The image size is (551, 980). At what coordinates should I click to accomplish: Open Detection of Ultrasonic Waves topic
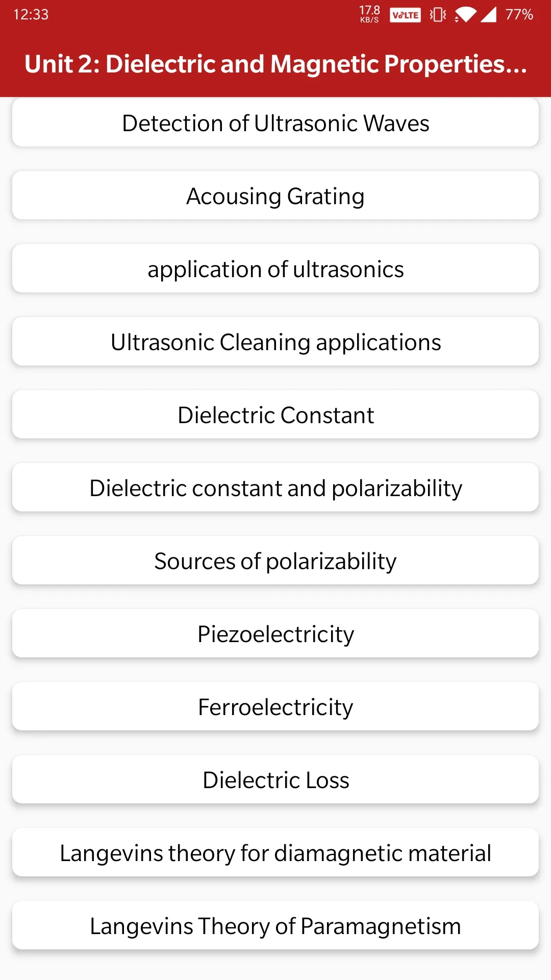[x=275, y=123]
